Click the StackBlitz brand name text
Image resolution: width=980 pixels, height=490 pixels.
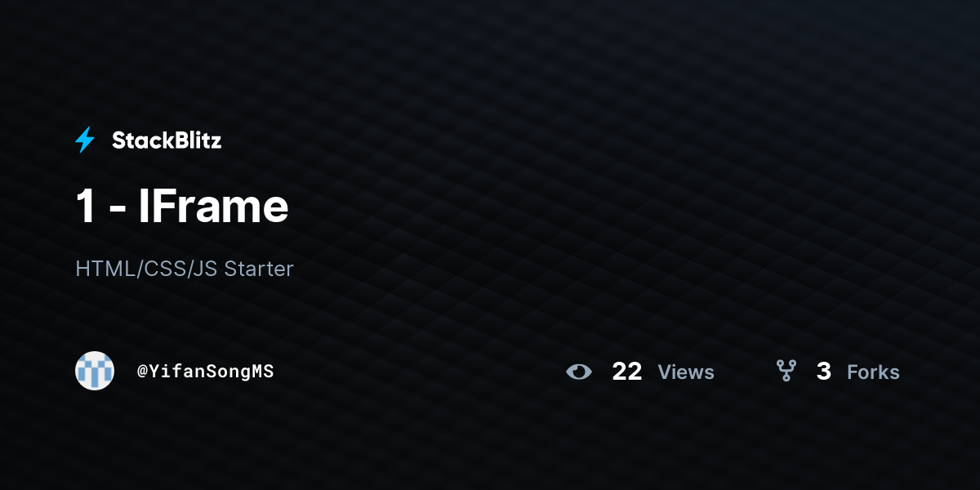(167, 140)
